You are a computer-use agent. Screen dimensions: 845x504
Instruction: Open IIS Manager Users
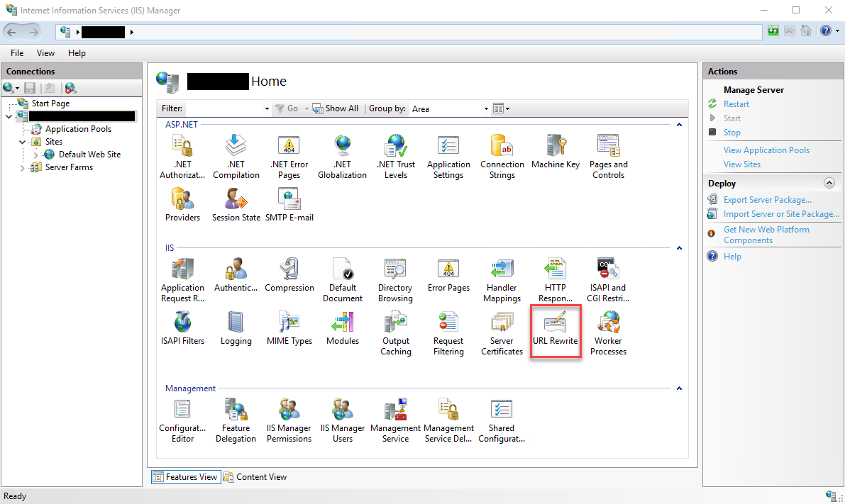(x=342, y=420)
